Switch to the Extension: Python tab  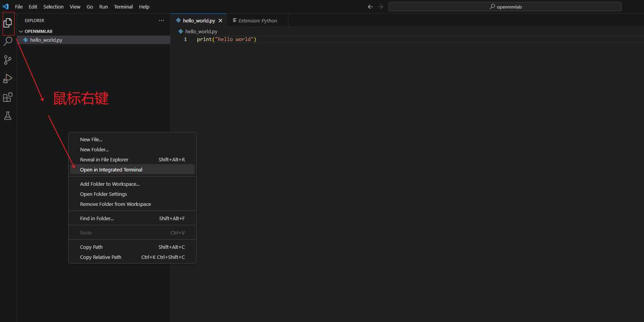pos(257,21)
